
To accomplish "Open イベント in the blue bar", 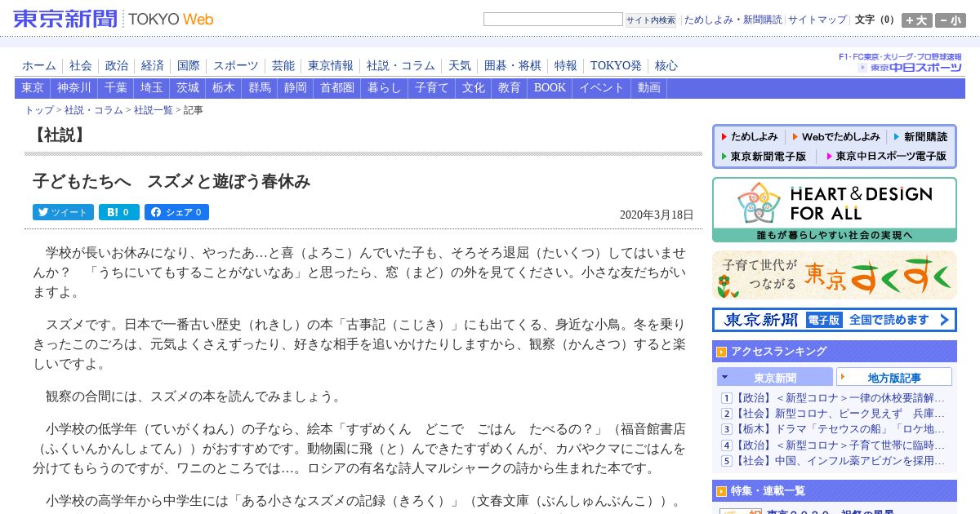I will 602,88.
